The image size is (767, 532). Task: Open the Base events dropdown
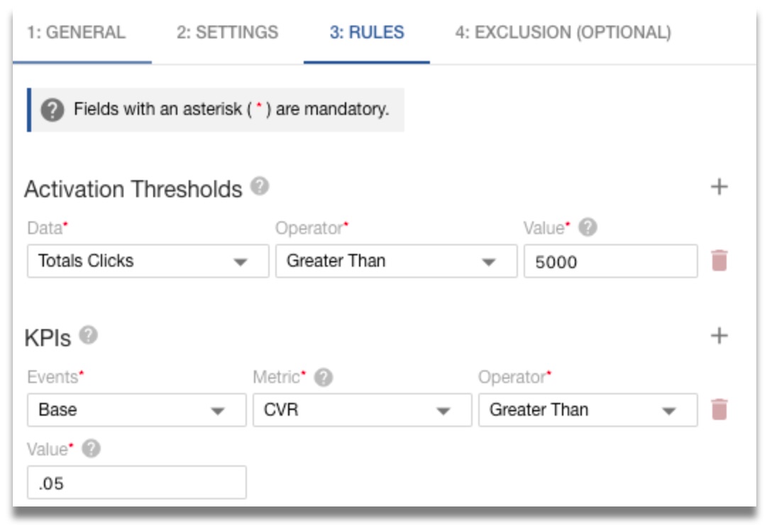(137, 410)
